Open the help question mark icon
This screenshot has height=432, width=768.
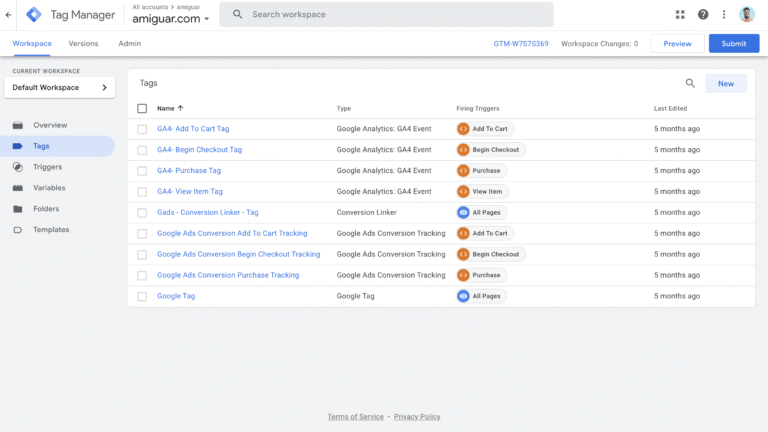click(x=703, y=15)
